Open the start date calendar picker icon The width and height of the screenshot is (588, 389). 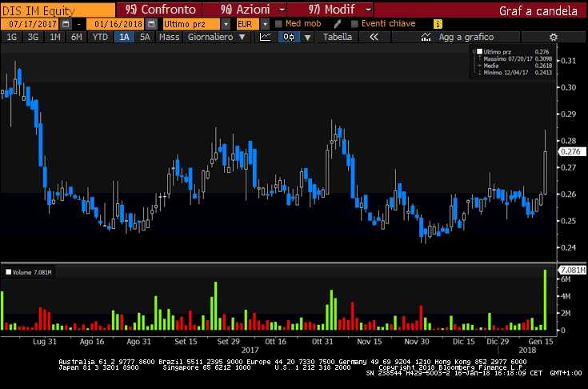tap(66, 24)
